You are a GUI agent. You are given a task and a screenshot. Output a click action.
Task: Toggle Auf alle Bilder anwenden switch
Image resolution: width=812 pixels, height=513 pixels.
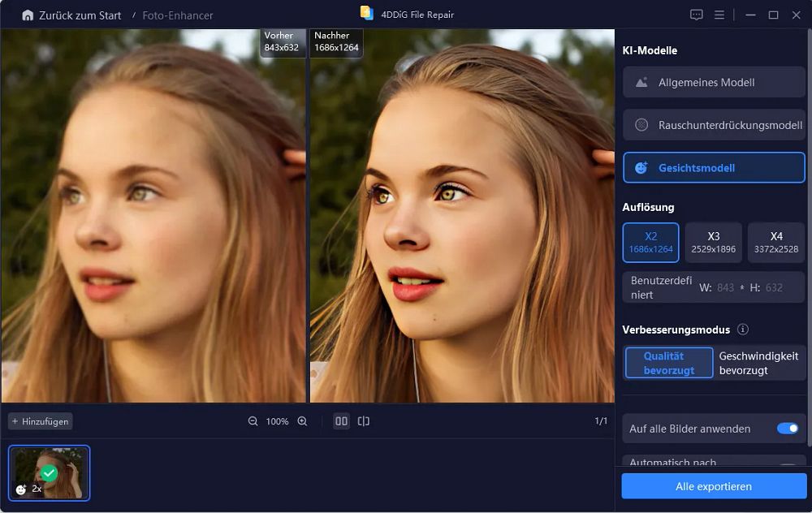click(x=788, y=428)
